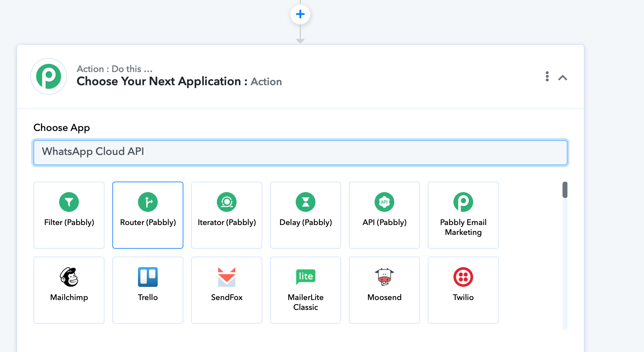Click the 'Action : Do this ...' subtitle
The image size is (644, 352).
(x=115, y=69)
